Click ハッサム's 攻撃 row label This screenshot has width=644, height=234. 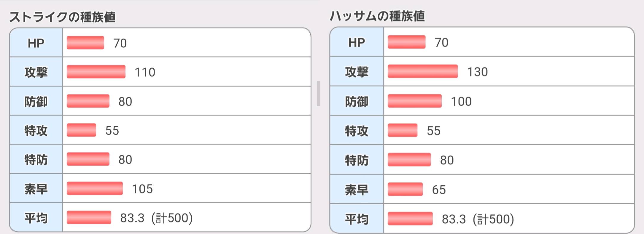click(x=357, y=72)
